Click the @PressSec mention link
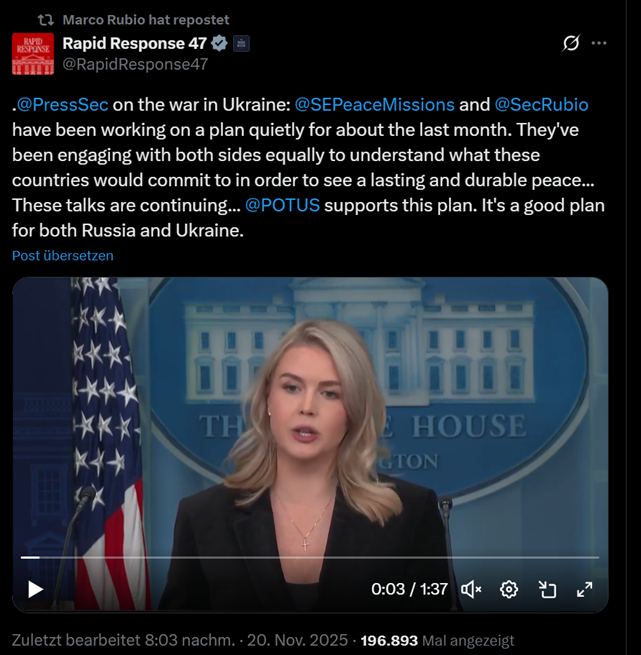 63,104
